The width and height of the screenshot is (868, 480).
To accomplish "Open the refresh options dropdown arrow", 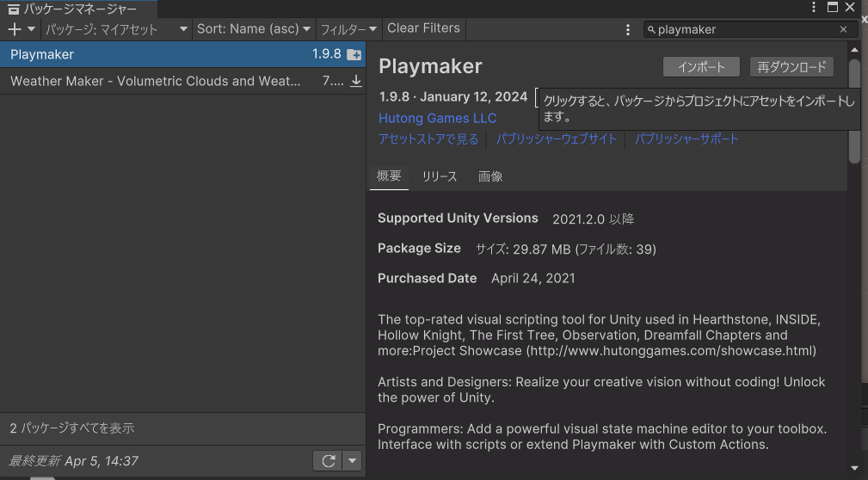I will [352, 460].
